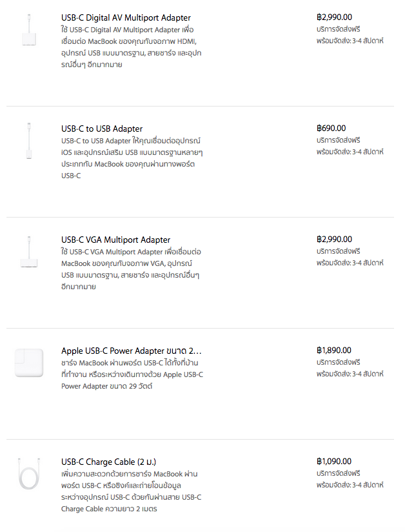
Task: Click the white Apple USB-C Power Adapter image
Action: [29, 363]
